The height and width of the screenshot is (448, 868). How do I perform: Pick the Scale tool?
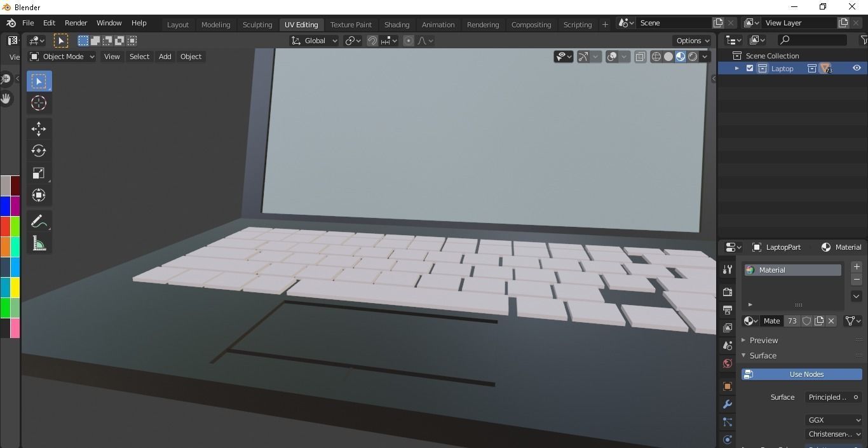click(x=39, y=173)
